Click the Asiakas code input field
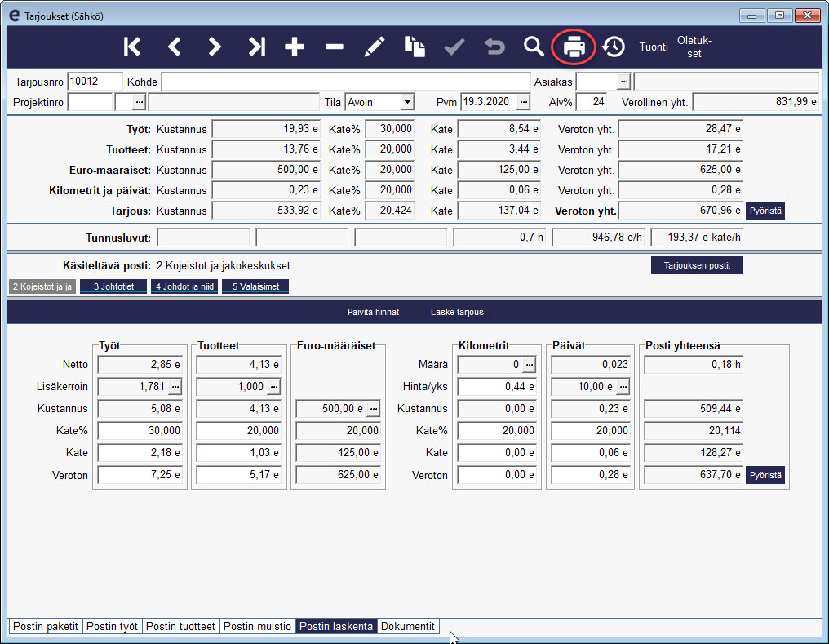The image size is (829, 644). 597,82
